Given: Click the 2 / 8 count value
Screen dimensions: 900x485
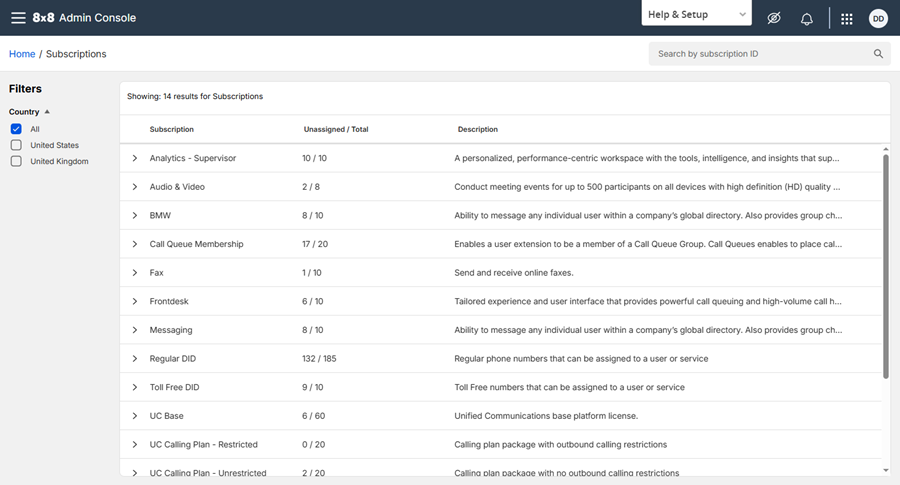Looking at the screenshot, I should click(311, 187).
